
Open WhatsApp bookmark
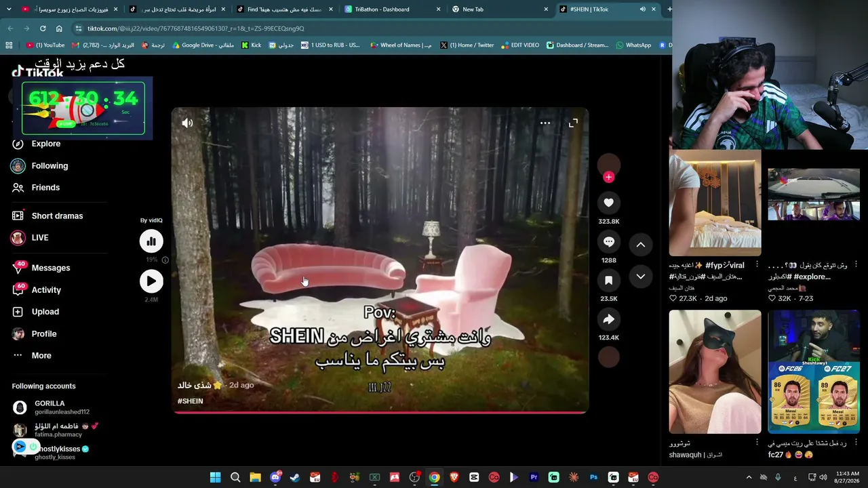633,45
